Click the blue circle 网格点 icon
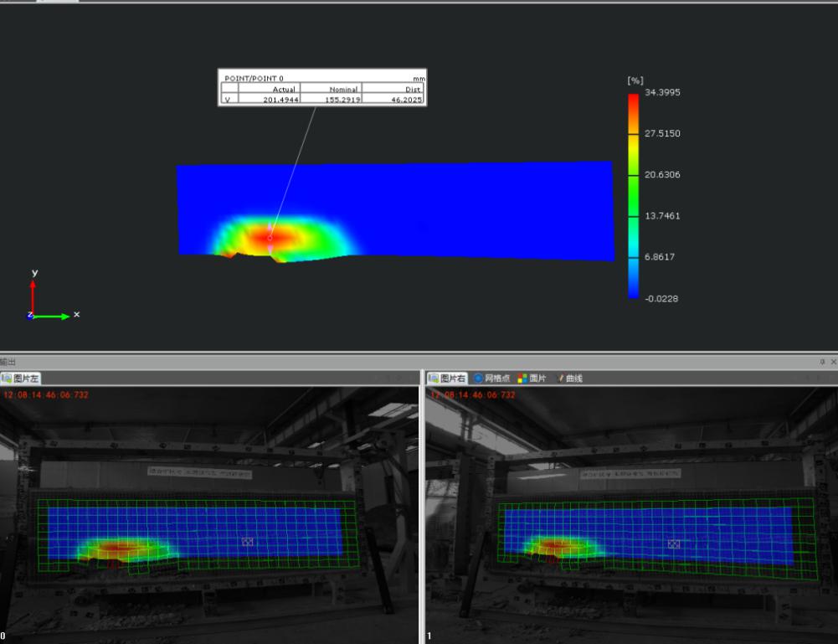The height and width of the screenshot is (644, 838). click(x=478, y=379)
